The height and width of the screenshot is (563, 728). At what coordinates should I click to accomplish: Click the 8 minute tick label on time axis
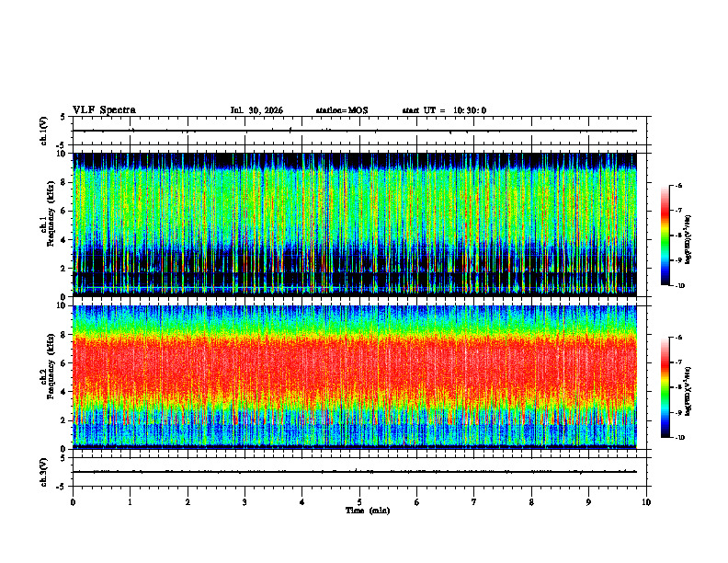pos(531,502)
